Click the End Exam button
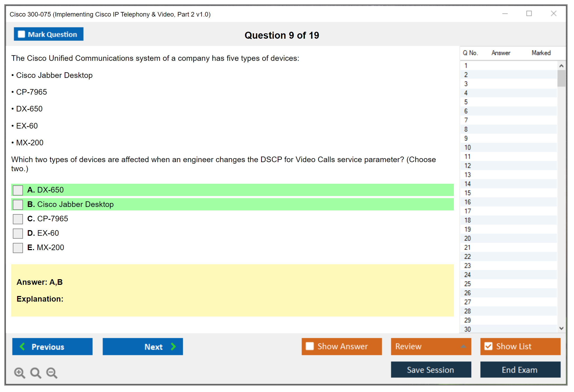Image resolution: width=574 pixels, height=392 pixels. coord(520,370)
